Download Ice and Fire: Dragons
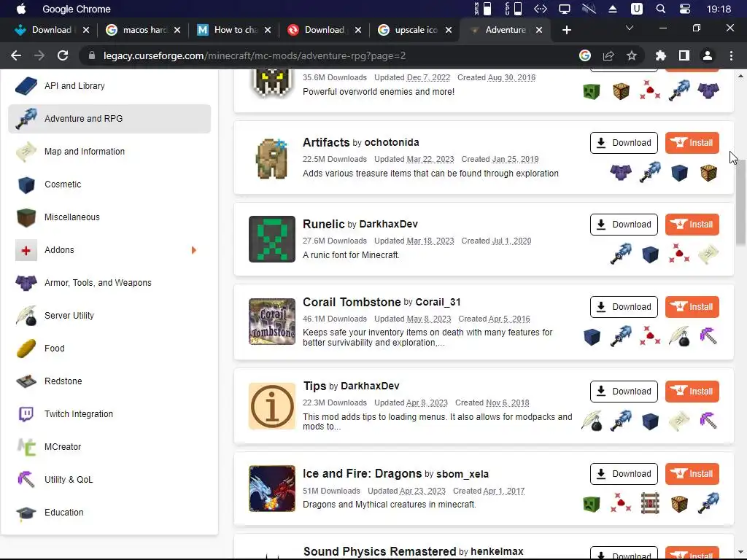This screenshot has width=747, height=560. point(624,474)
